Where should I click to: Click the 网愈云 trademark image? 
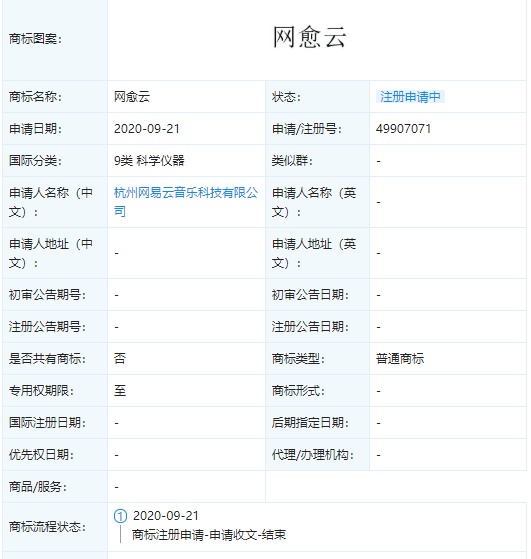(310, 37)
